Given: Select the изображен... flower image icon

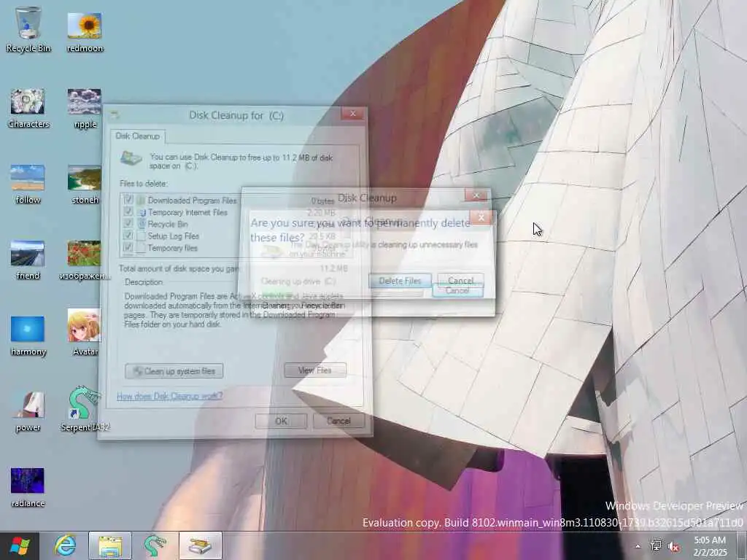Looking at the screenshot, I should click(x=85, y=260).
